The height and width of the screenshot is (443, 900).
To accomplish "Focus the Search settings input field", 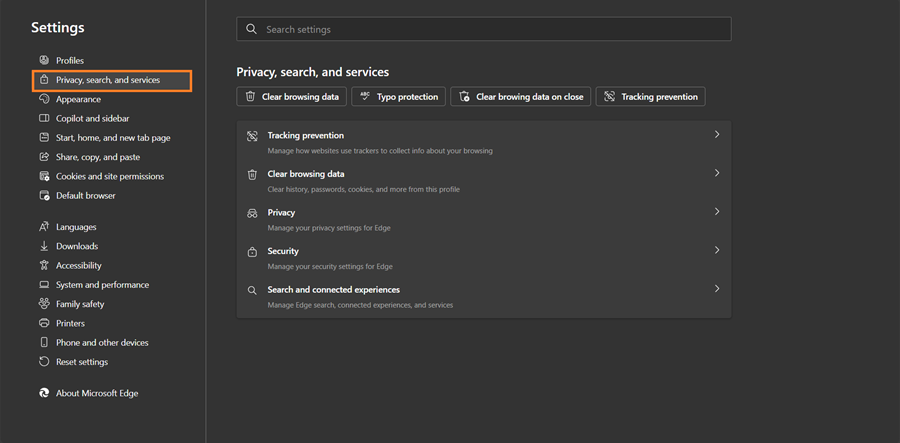I will [484, 29].
